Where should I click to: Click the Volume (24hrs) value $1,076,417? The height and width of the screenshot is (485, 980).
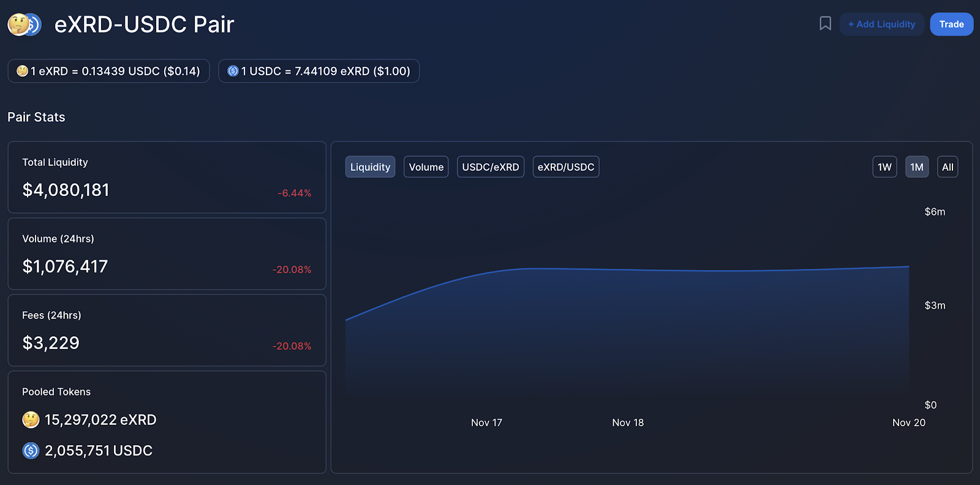[65, 266]
